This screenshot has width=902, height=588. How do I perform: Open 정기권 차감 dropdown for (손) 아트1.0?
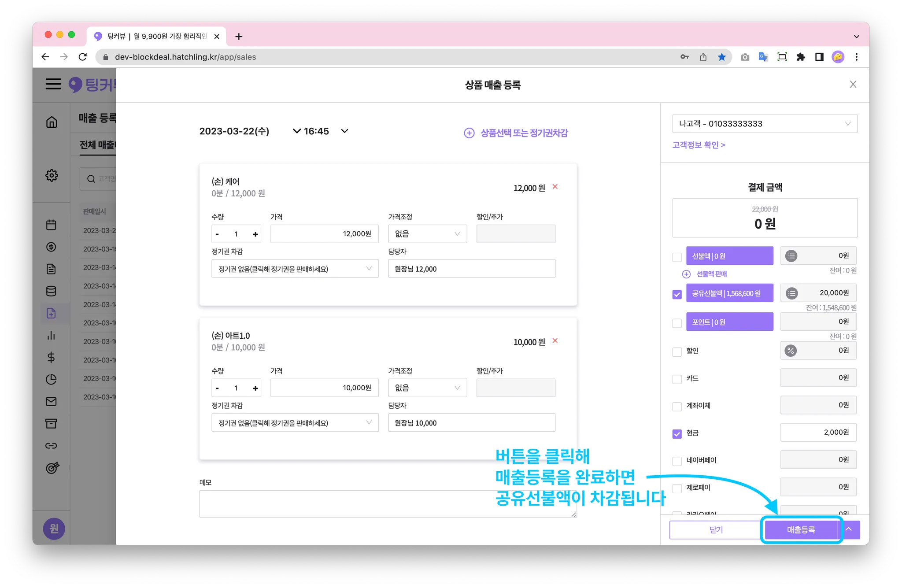(295, 423)
